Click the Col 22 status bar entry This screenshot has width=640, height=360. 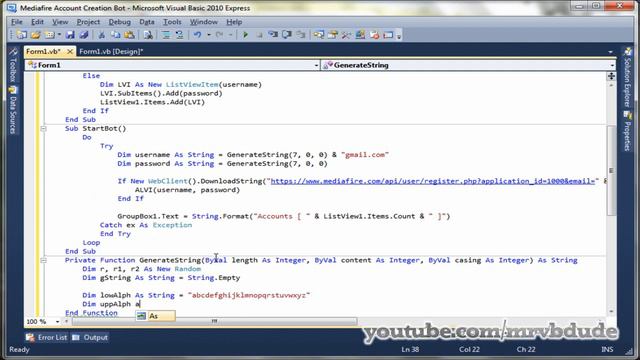[x=469, y=349]
